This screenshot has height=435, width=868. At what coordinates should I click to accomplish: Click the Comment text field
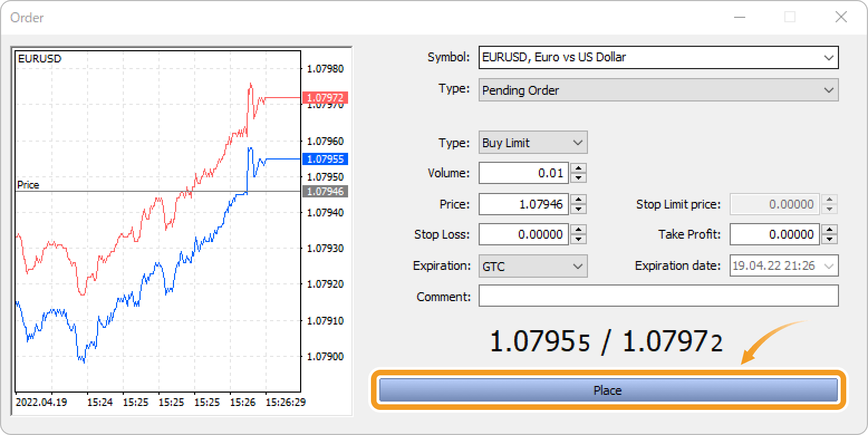coord(658,296)
